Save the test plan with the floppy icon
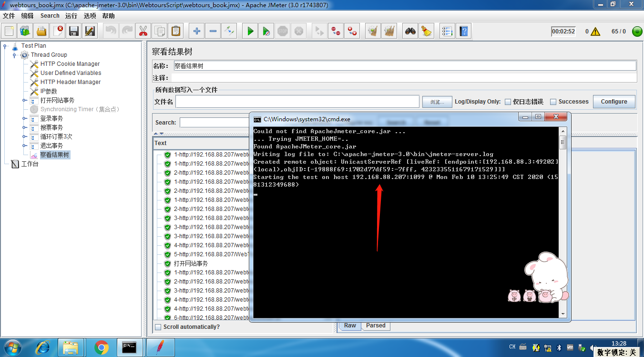 [x=74, y=31]
